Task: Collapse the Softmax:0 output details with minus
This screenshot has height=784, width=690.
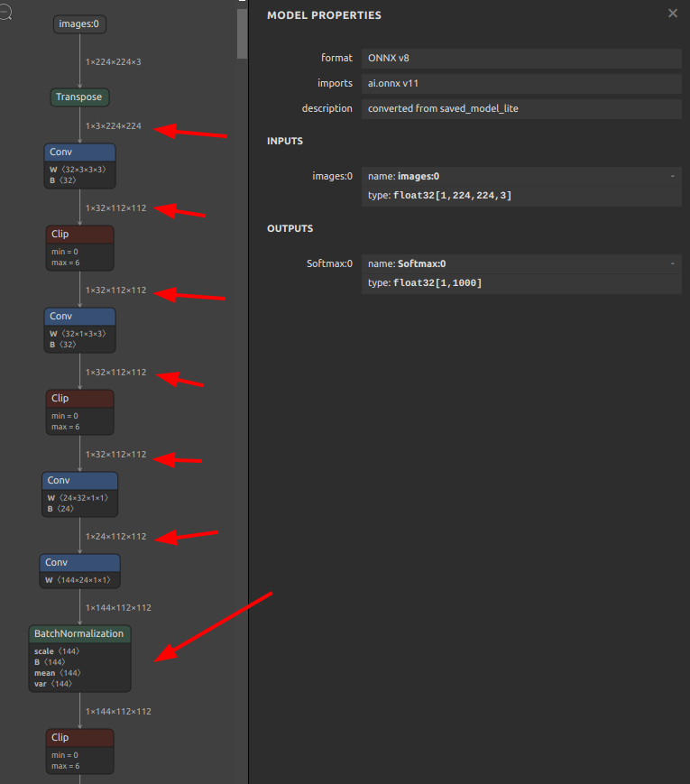Action: click(x=672, y=263)
